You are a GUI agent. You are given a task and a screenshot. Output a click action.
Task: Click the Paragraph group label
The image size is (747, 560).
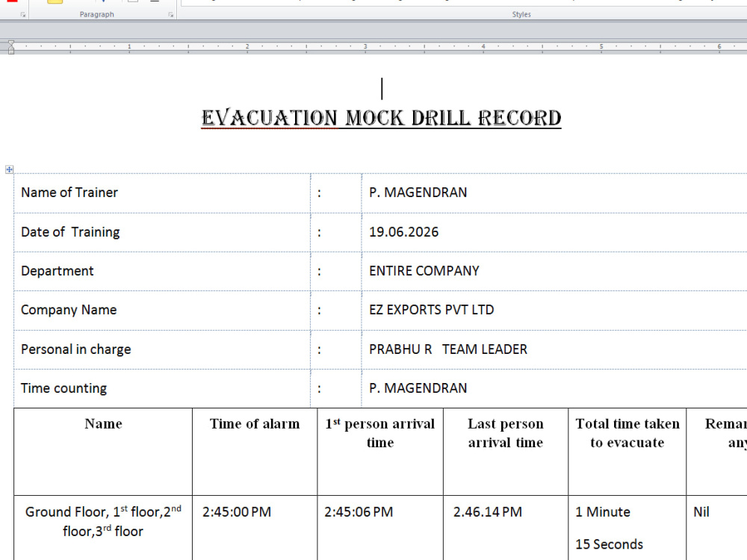point(96,14)
